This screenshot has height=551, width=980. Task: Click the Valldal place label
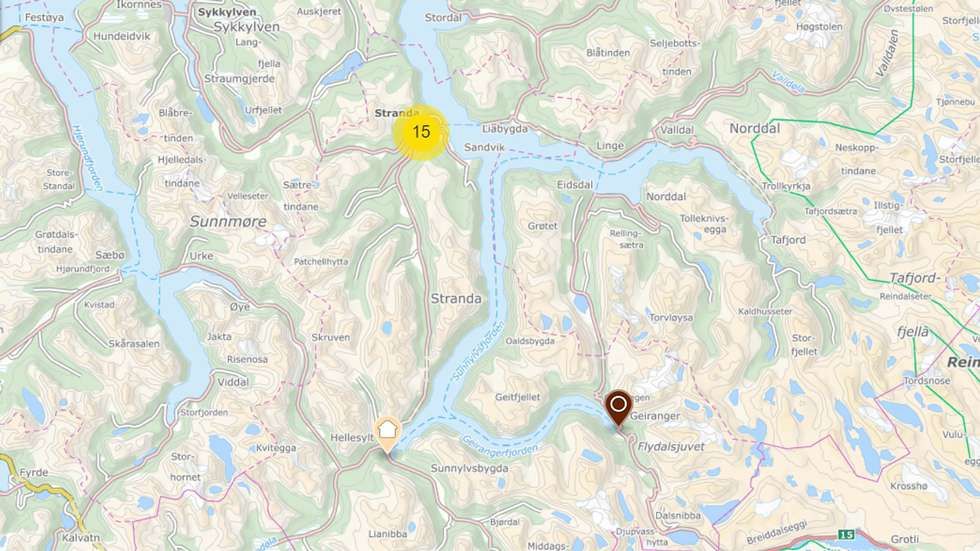pos(677,130)
